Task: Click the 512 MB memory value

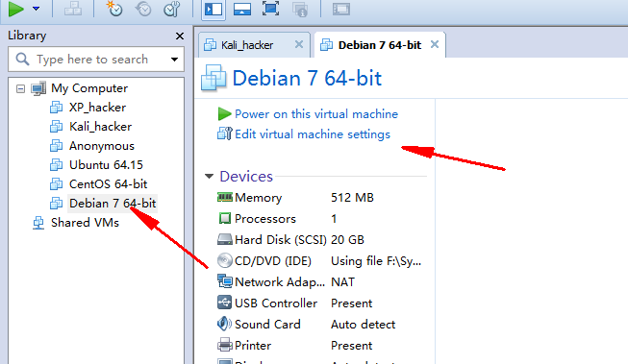Action: pyautogui.click(x=352, y=197)
